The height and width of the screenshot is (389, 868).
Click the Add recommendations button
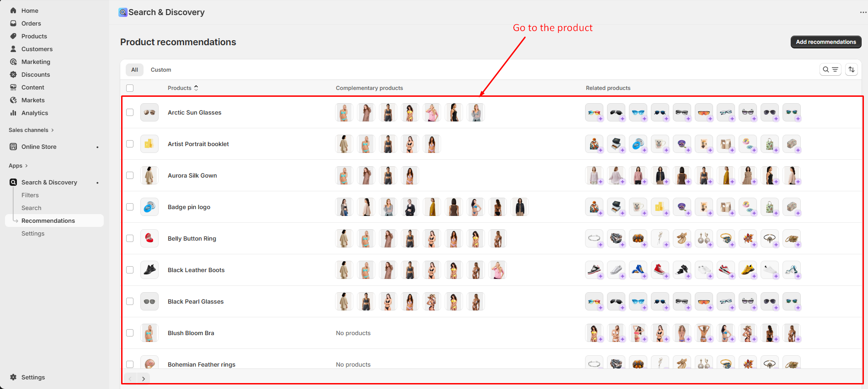[x=825, y=42]
